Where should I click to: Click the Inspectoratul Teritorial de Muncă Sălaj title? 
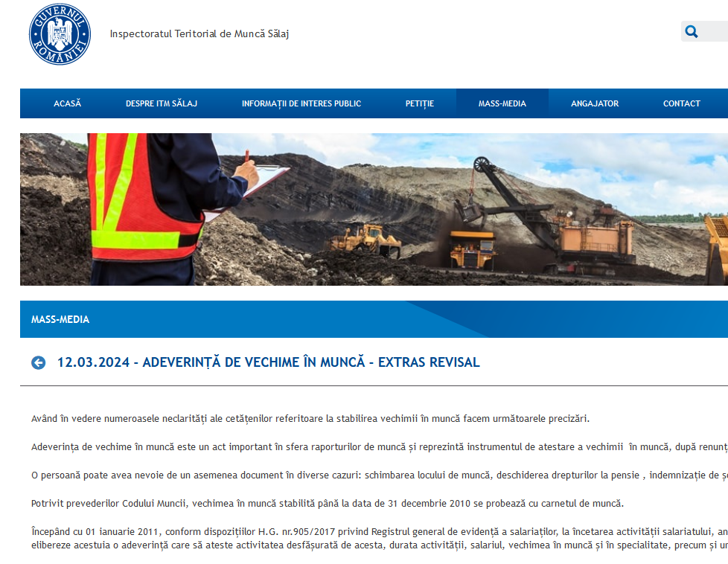click(x=199, y=34)
